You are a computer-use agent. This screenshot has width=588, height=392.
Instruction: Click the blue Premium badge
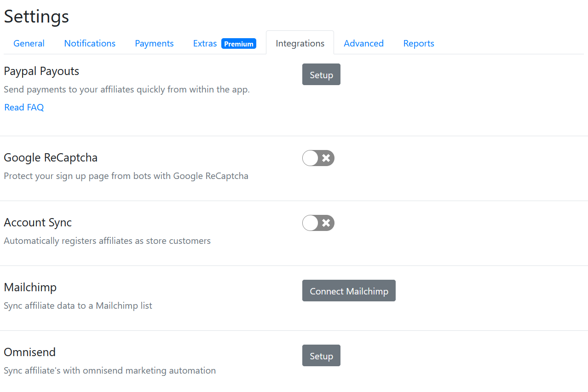tap(239, 44)
